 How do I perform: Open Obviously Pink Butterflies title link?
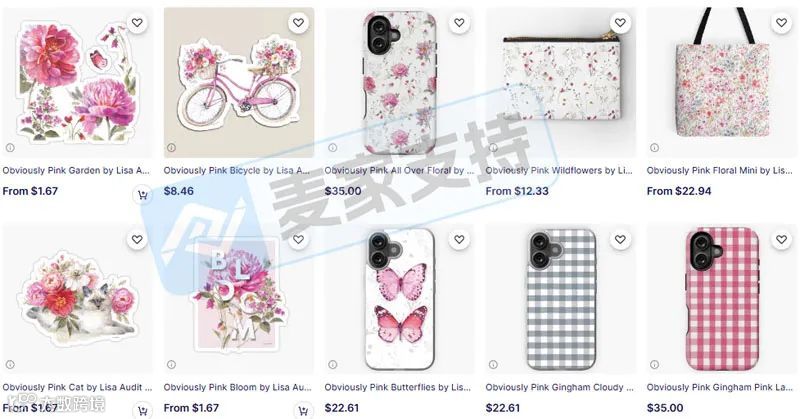point(398,388)
